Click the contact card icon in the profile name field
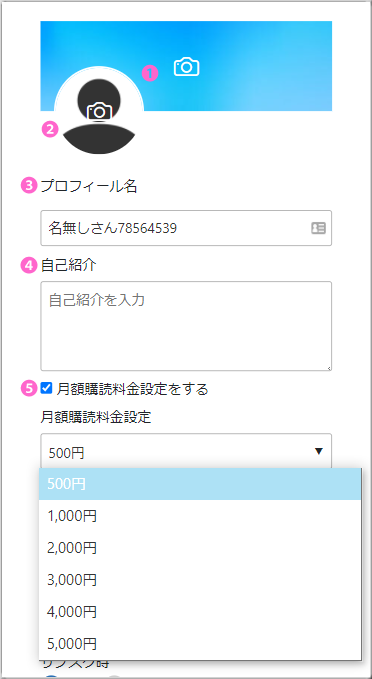372x679 pixels. (318, 228)
